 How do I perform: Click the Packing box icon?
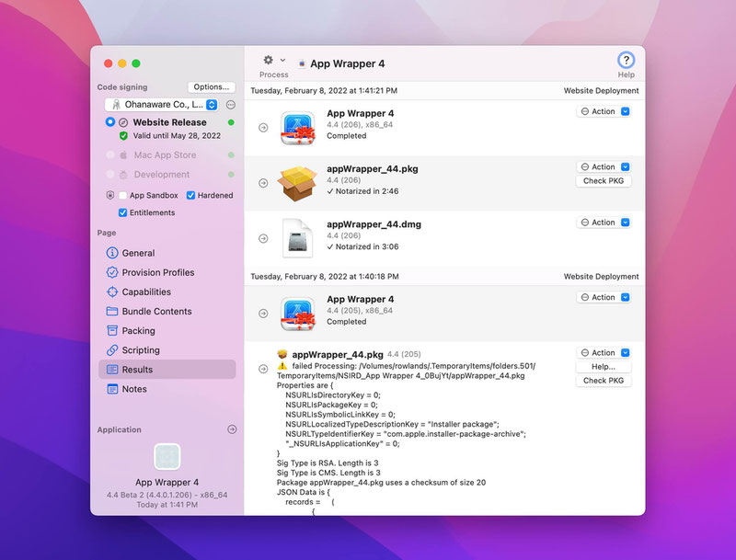click(112, 331)
